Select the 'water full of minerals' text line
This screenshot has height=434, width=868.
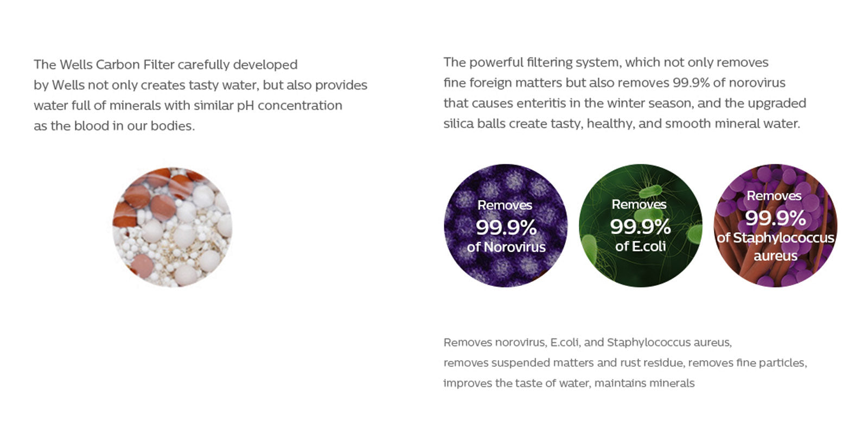pos(188,105)
